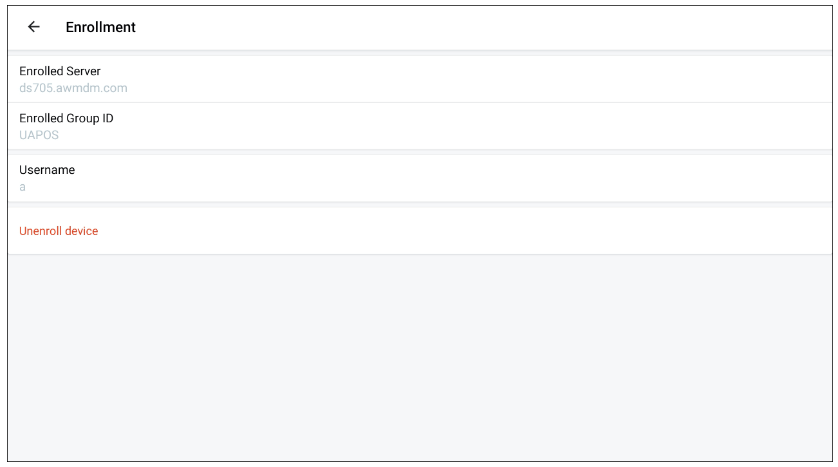Click the UAPOS group ID value
Screen dimensions: 838x467
[39, 135]
